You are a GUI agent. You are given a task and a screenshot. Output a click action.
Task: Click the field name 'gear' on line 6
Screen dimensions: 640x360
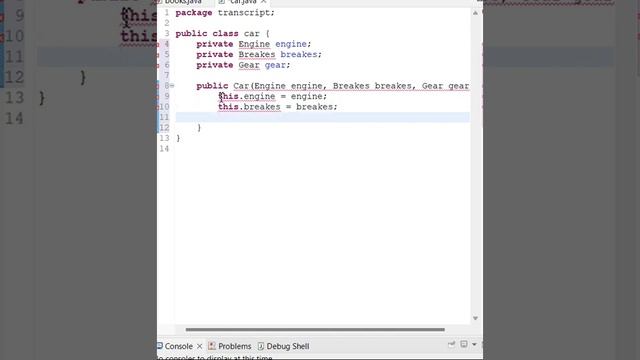tap(275, 65)
